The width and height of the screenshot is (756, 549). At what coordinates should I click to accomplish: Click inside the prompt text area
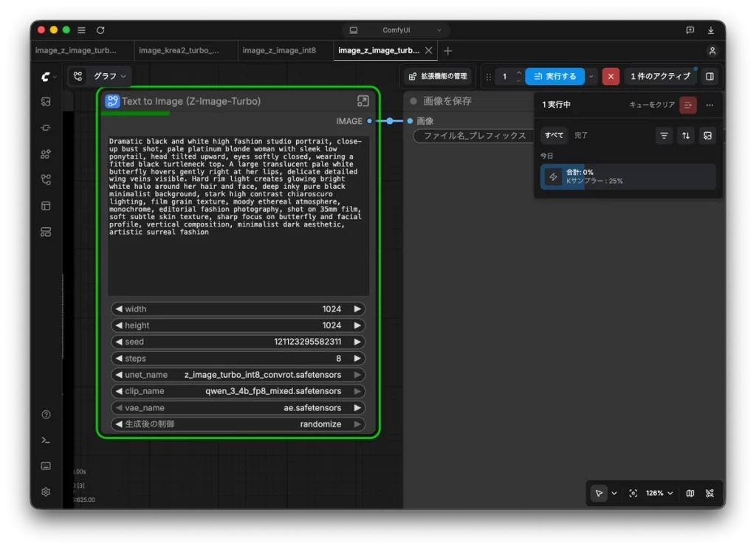238,216
